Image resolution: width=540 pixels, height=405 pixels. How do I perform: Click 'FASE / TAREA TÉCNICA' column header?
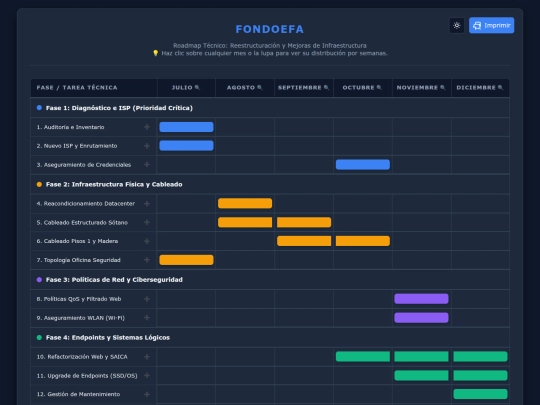(77, 88)
